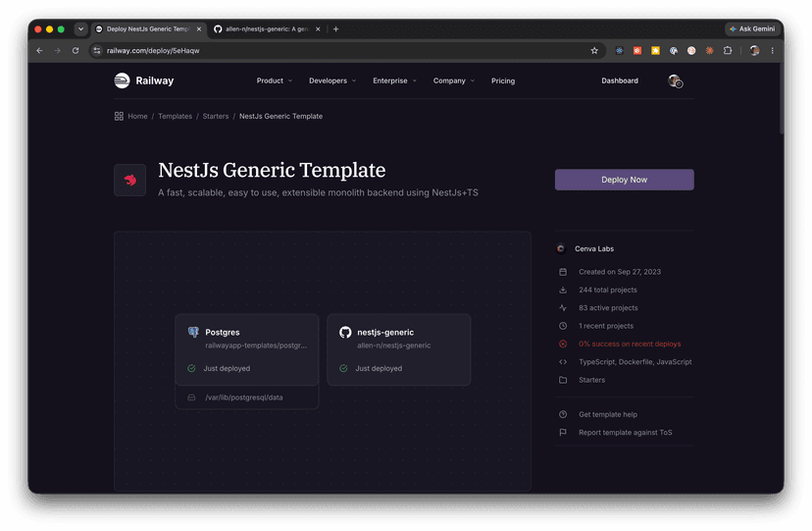Click the folder icon beside Starters

(x=563, y=380)
